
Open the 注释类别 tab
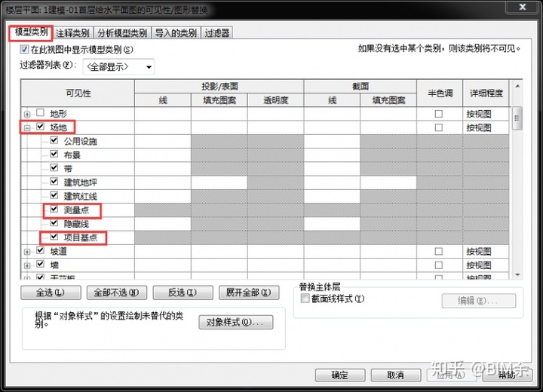point(72,33)
